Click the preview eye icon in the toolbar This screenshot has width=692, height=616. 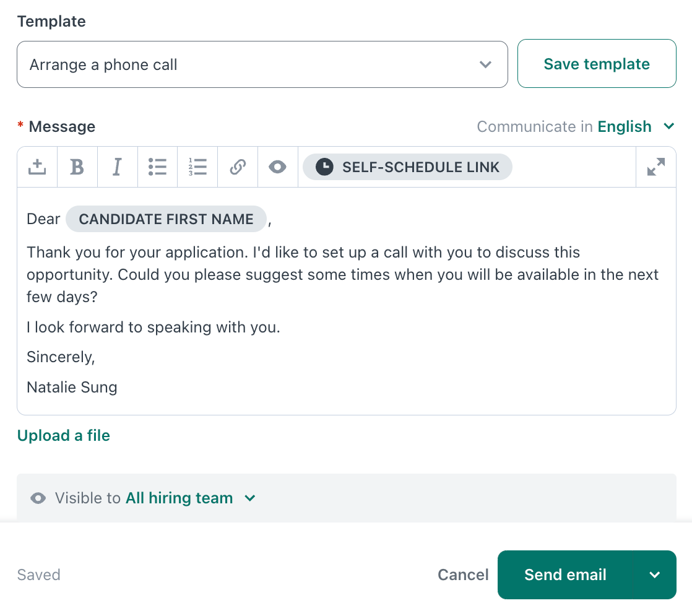click(277, 167)
